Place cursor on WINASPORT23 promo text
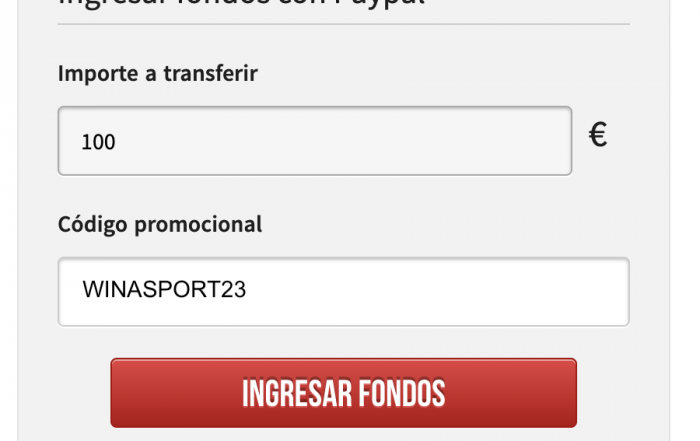The image size is (700, 441). click(164, 289)
